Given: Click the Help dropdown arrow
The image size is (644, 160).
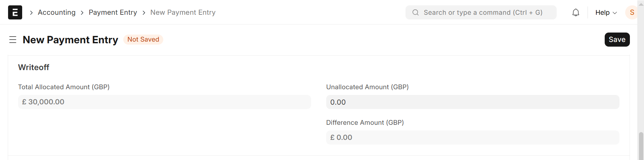Looking at the screenshot, I should point(615,13).
